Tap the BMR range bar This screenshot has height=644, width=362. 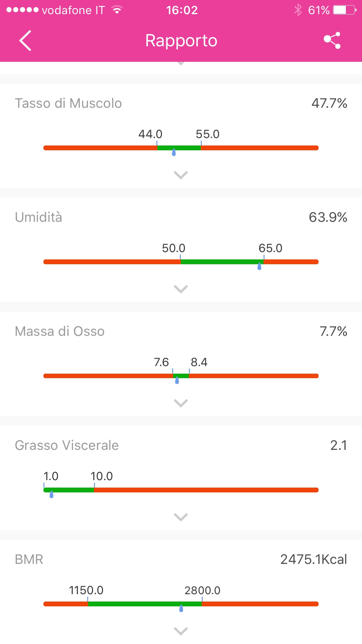(x=181, y=604)
